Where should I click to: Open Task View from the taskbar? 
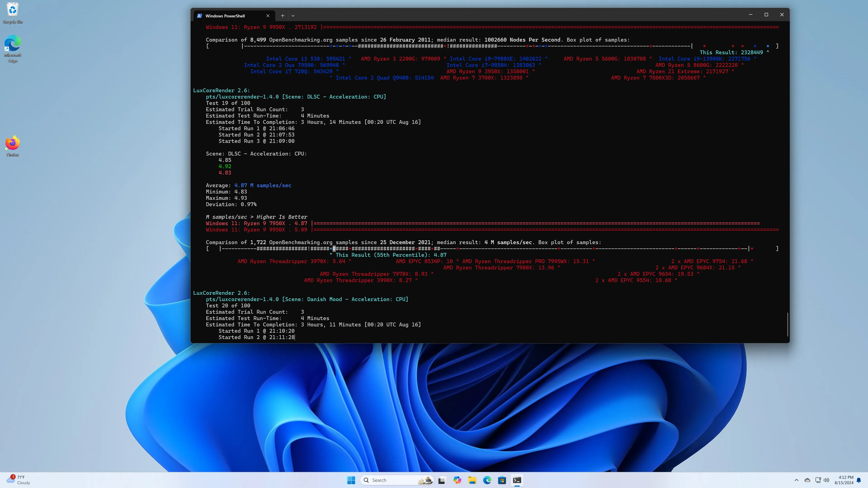pyautogui.click(x=442, y=480)
